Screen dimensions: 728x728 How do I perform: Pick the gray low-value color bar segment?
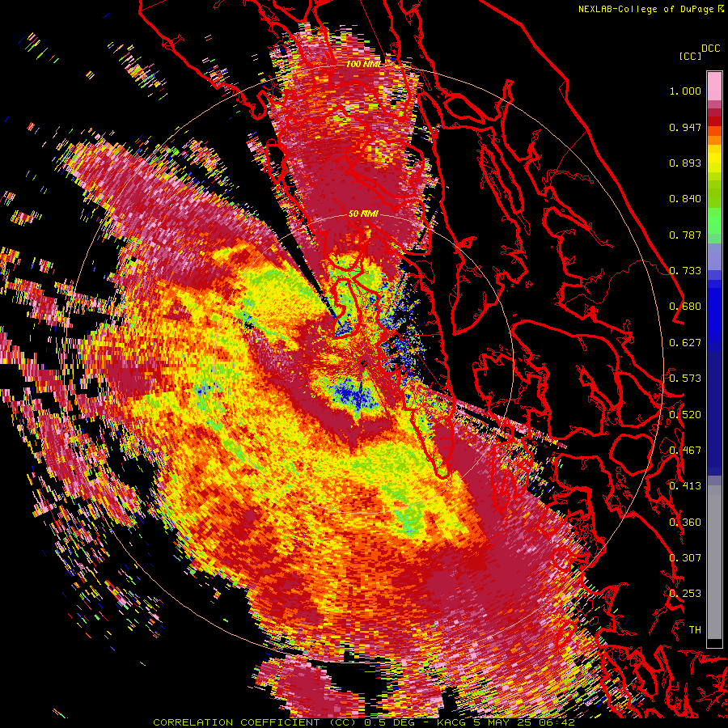pos(714,562)
